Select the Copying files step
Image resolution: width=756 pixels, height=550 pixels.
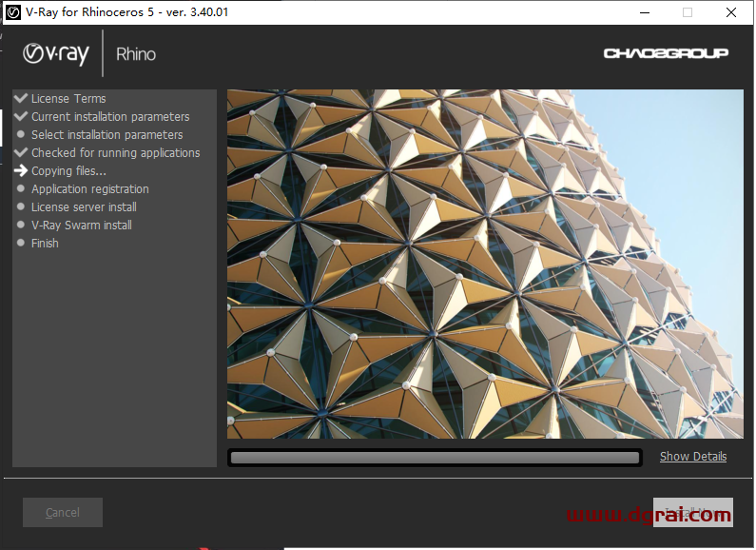pos(69,171)
